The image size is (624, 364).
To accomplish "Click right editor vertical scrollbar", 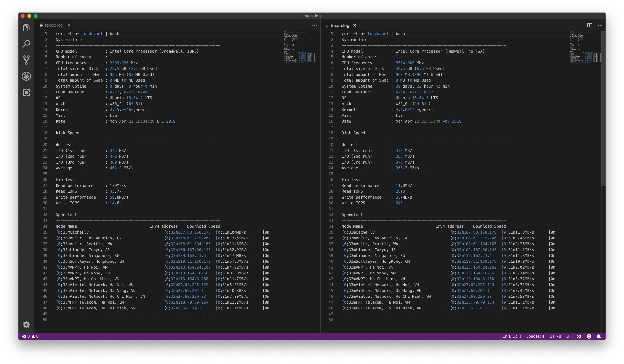I will point(603,108).
